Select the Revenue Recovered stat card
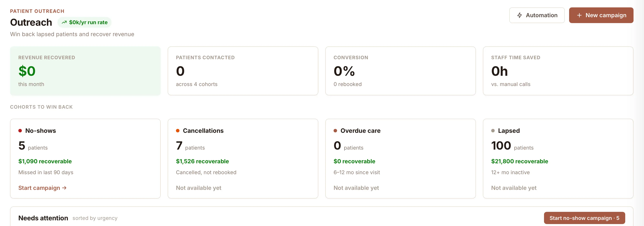Viewport: 644px width, 226px height. (x=85, y=71)
